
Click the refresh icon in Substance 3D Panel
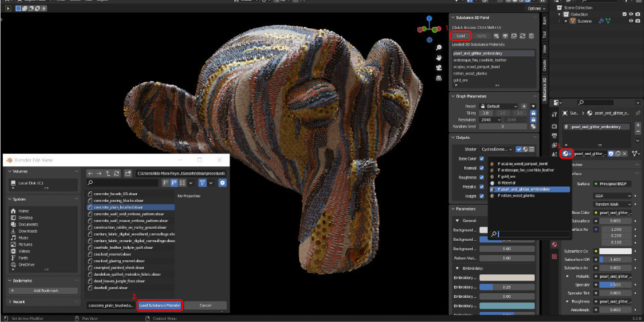pyautogui.click(x=523, y=36)
